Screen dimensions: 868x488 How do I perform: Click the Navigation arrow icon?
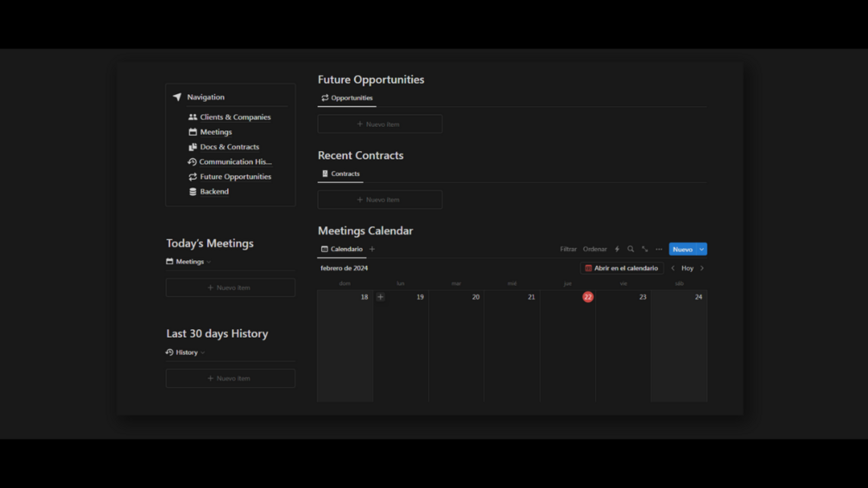pos(177,97)
